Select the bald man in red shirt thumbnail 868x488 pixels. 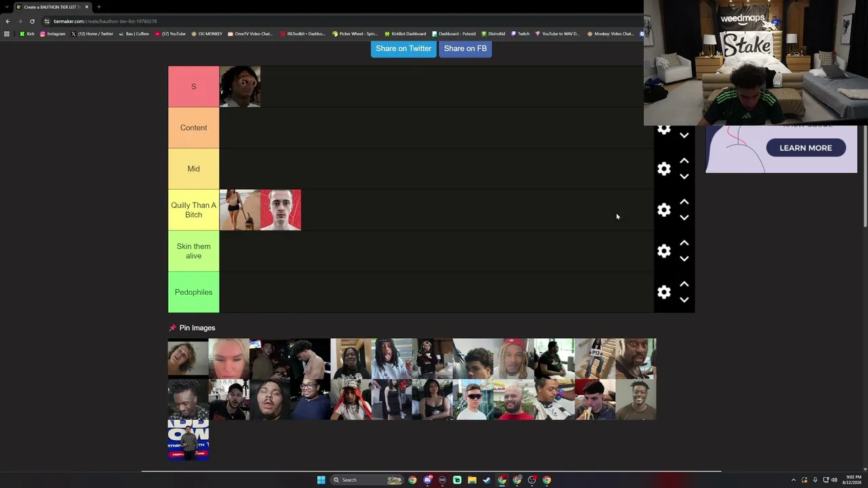click(514, 400)
